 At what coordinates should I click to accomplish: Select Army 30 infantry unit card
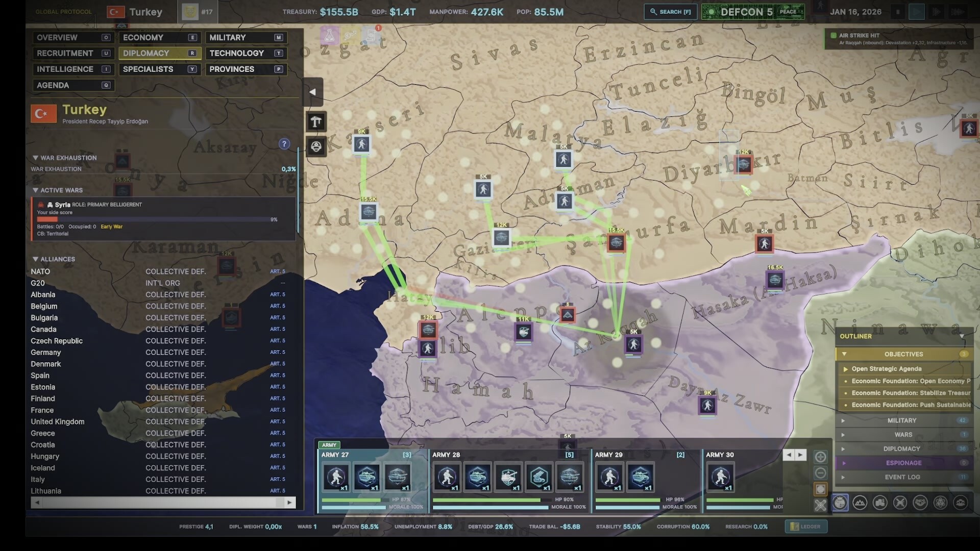tap(721, 478)
